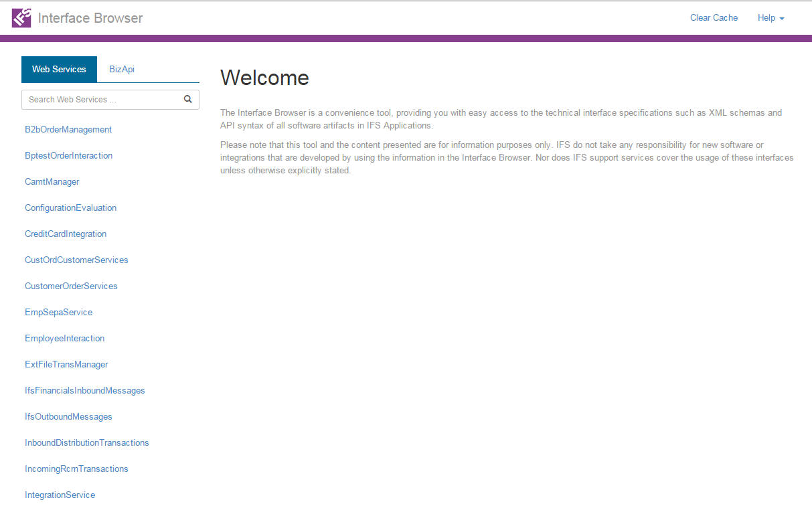The width and height of the screenshot is (812, 506).
Task: View the ConfigurationEvaluation interface
Action: [70, 207]
